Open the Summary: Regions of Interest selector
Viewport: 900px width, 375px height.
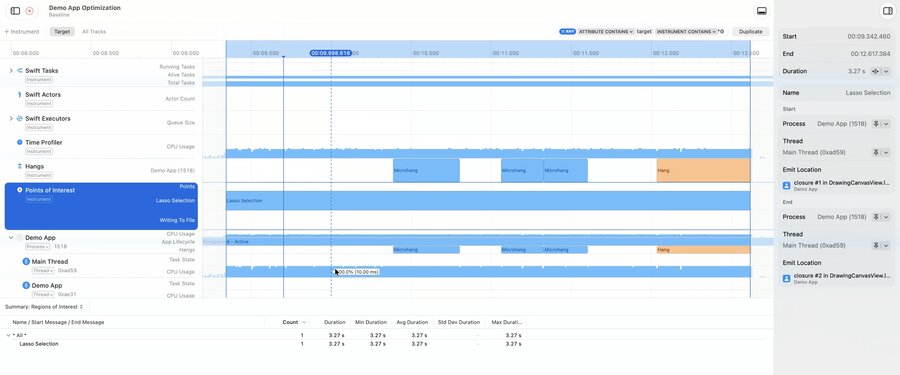(44, 307)
